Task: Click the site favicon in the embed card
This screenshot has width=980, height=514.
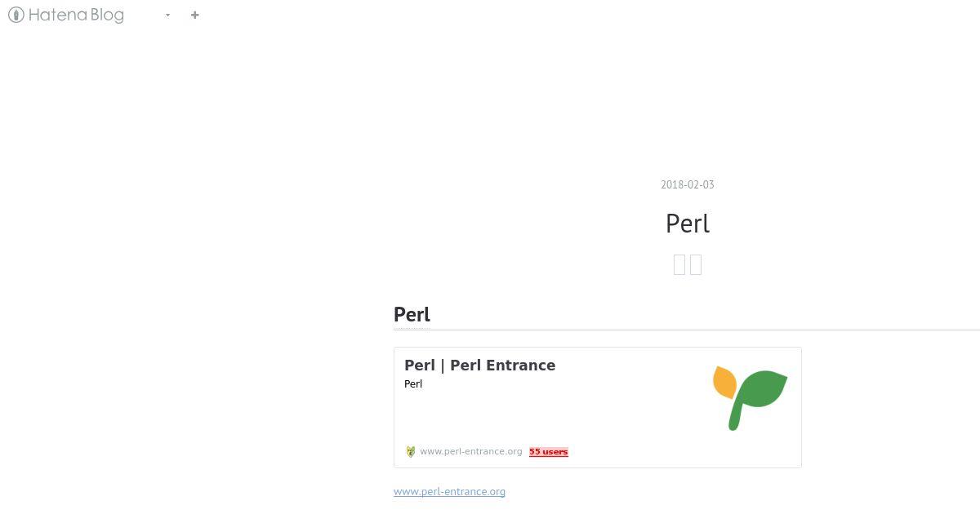Action: pyautogui.click(x=411, y=451)
